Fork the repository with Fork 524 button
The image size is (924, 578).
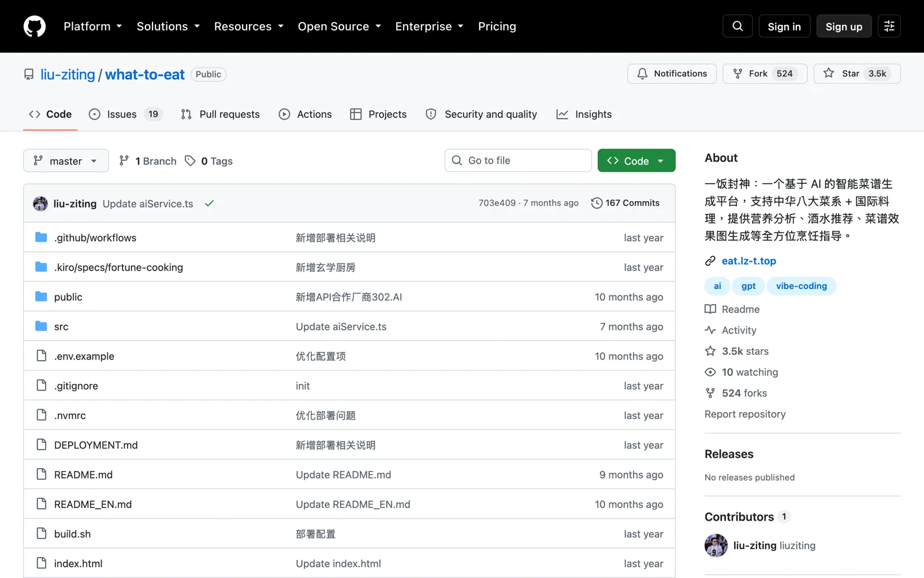click(x=765, y=73)
